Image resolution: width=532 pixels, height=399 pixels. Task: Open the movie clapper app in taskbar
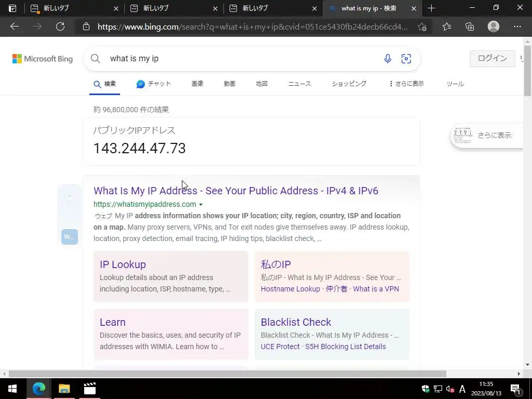click(89, 389)
